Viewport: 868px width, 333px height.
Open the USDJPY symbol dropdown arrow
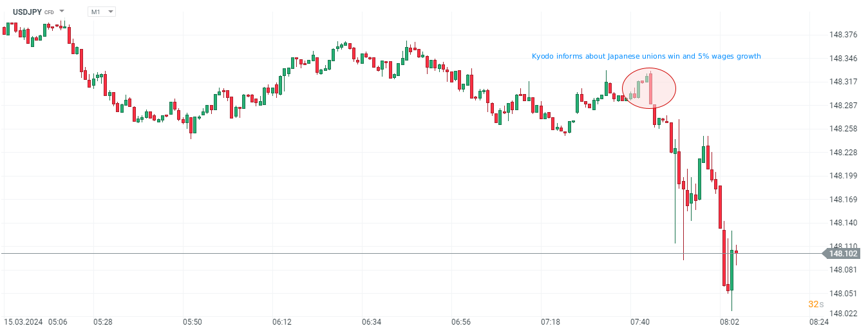[x=62, y=11]
